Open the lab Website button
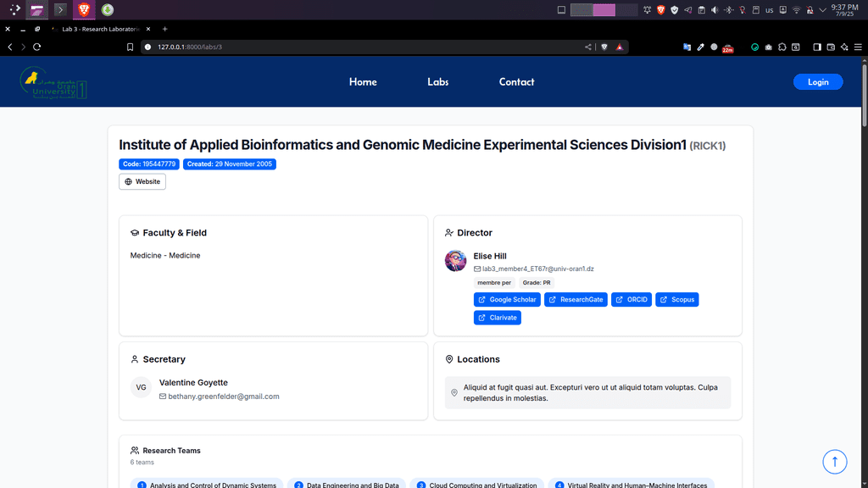Viewport: 868px width, 488px height. [142, 181]
